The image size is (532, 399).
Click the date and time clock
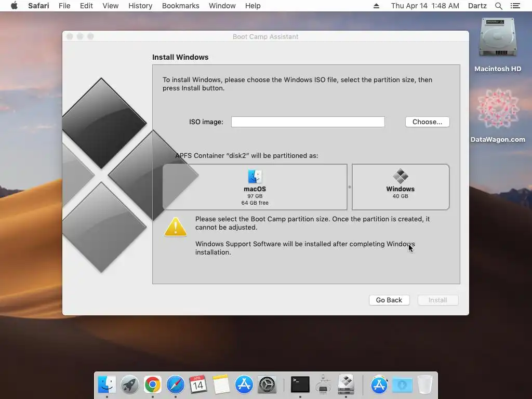(x=425, y=6)
